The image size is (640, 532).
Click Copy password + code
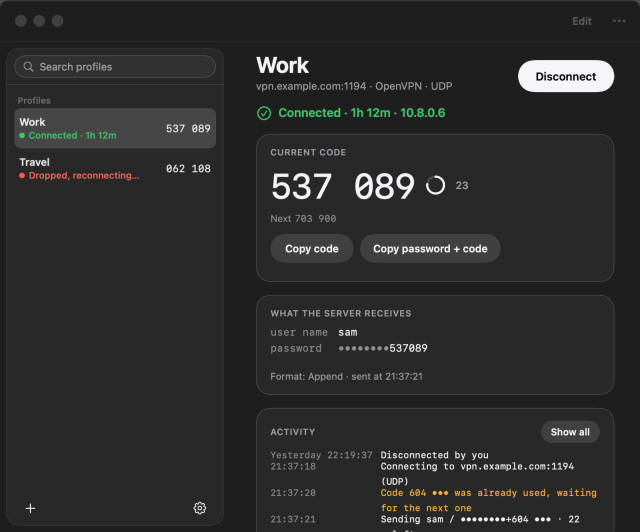coord(430,249)
